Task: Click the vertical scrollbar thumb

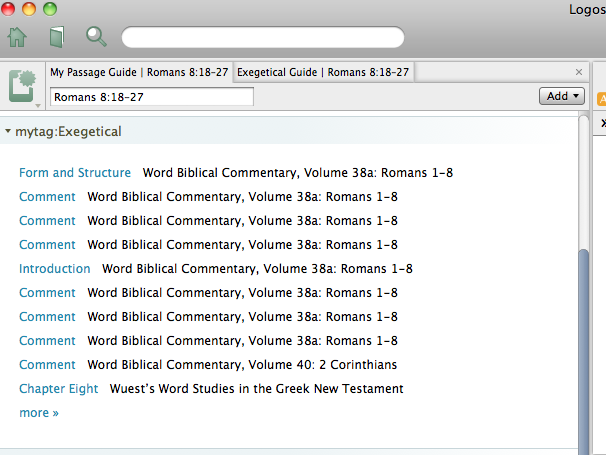Action: (584, 352)
